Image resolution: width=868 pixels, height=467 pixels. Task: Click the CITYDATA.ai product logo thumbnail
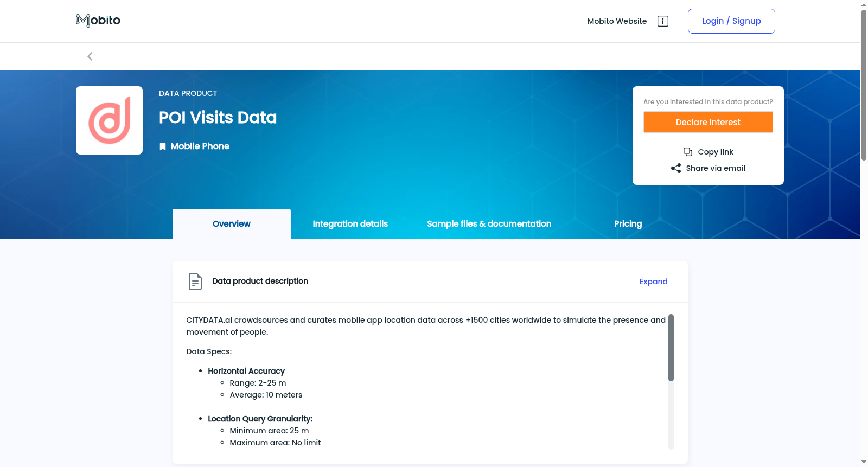(x=109, y=120)
